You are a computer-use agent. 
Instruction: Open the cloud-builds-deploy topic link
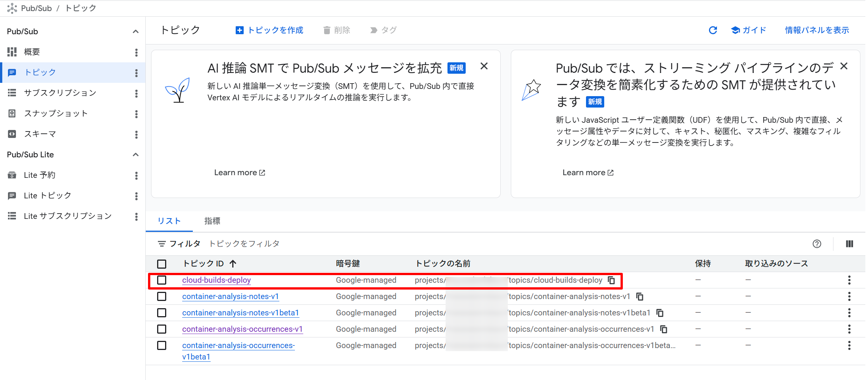point(216,280)
